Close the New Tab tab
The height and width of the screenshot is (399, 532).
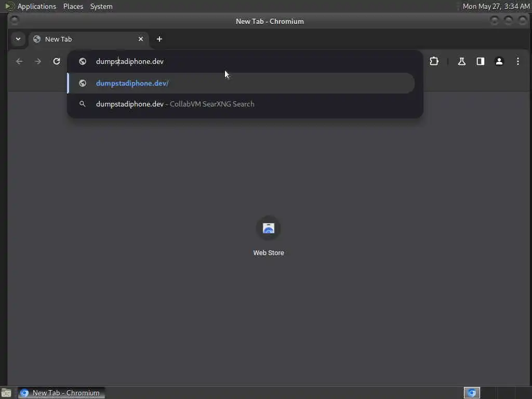click(141, 39)
